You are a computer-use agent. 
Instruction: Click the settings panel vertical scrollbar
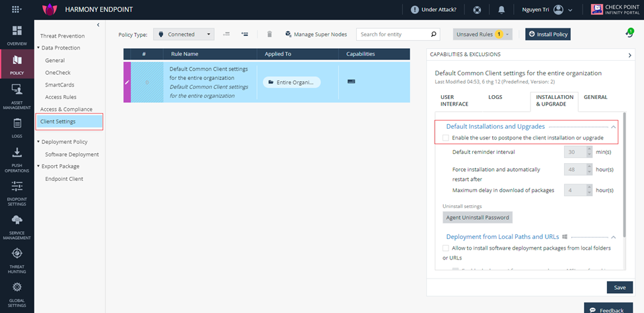624,174
